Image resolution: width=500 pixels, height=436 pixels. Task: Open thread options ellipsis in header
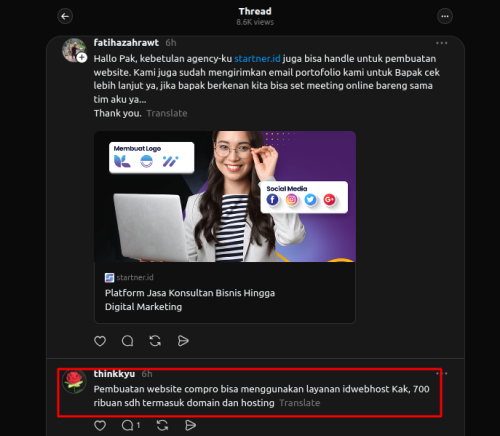click(445, 16)
